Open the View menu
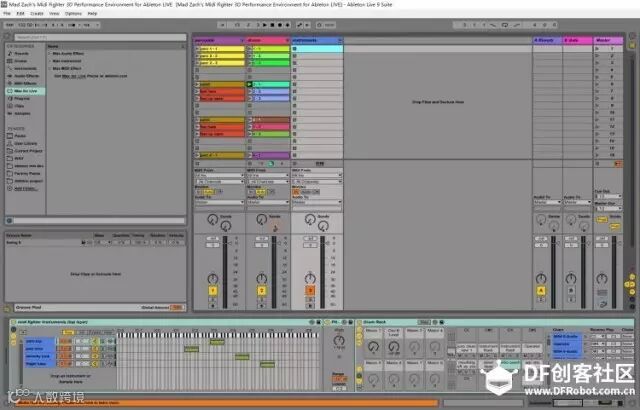The width and height of the screenshot is (640, 410). (x=54, y=13)
